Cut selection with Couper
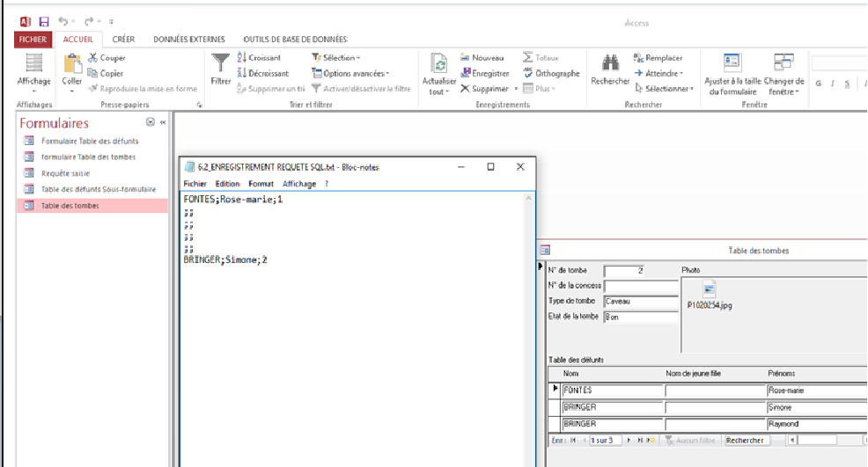Viewport: 868px width, 467px height. point(107,57)
